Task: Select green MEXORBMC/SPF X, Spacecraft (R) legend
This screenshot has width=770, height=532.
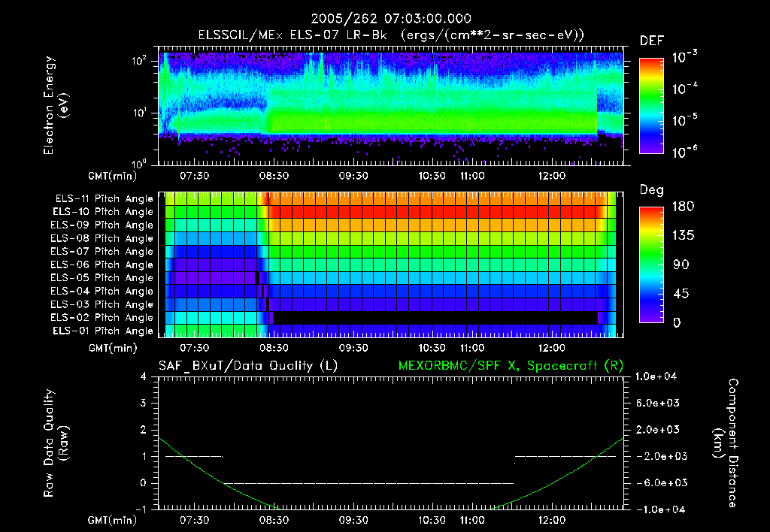Action: [511, 366]
